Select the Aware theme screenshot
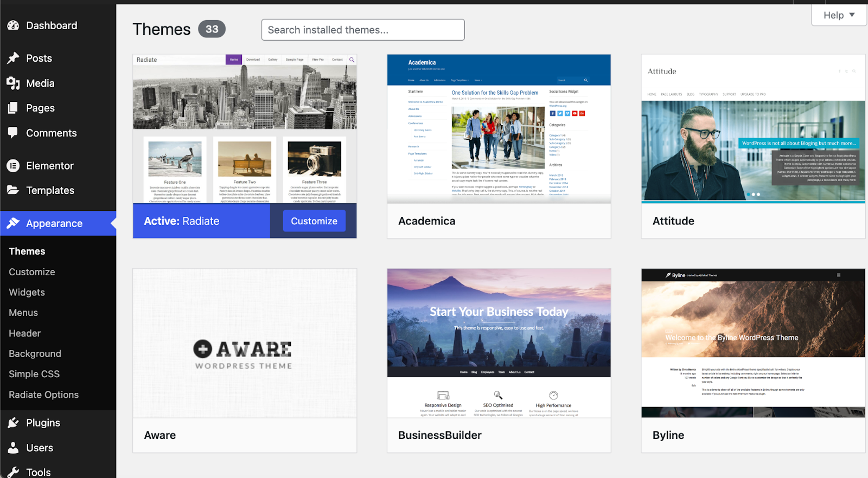This screenshot has height=478, width=868. (245, 343)
